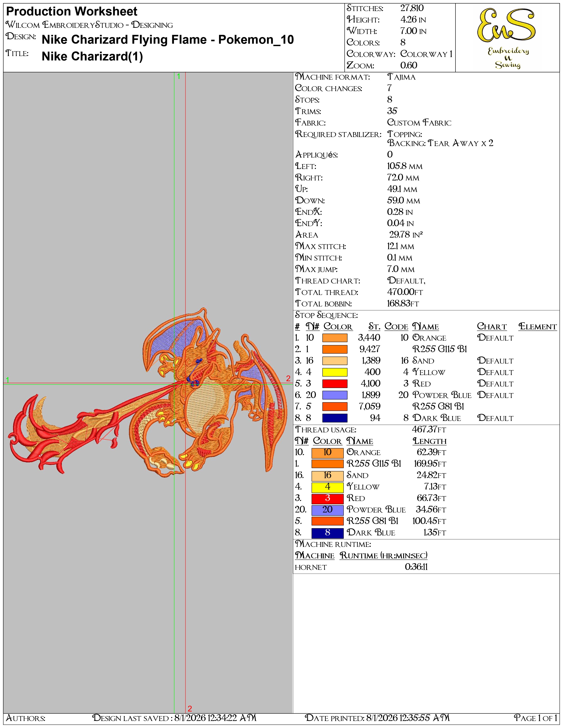Select the R255 G115 B1 swatch in Stop Sequence
This screenshot has height=728, width=563.
pos(334,349)
